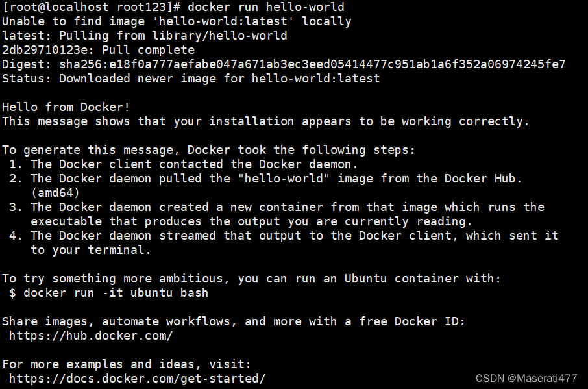Click step 3 'created a new container' line
This screenshot has width=588, height=389.
[x=276, y=207]
